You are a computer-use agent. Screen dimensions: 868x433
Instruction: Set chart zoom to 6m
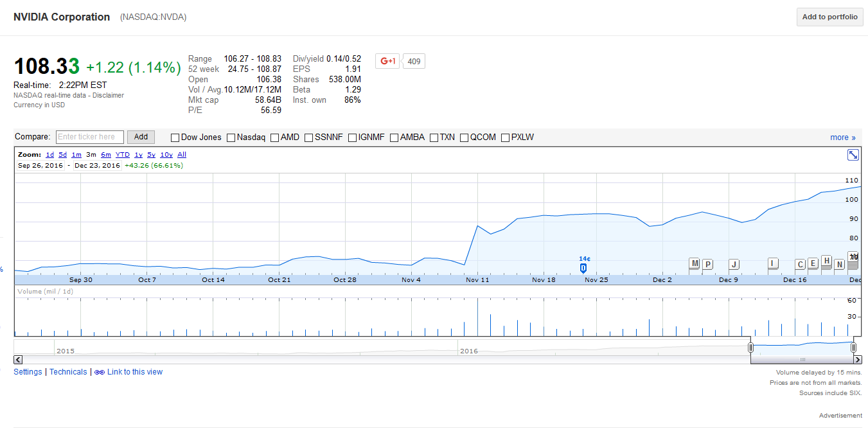pos(106,155)
